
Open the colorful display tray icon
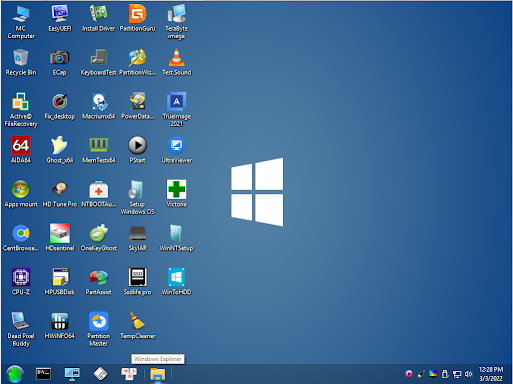pyautogui.click(x=433, y=374)
